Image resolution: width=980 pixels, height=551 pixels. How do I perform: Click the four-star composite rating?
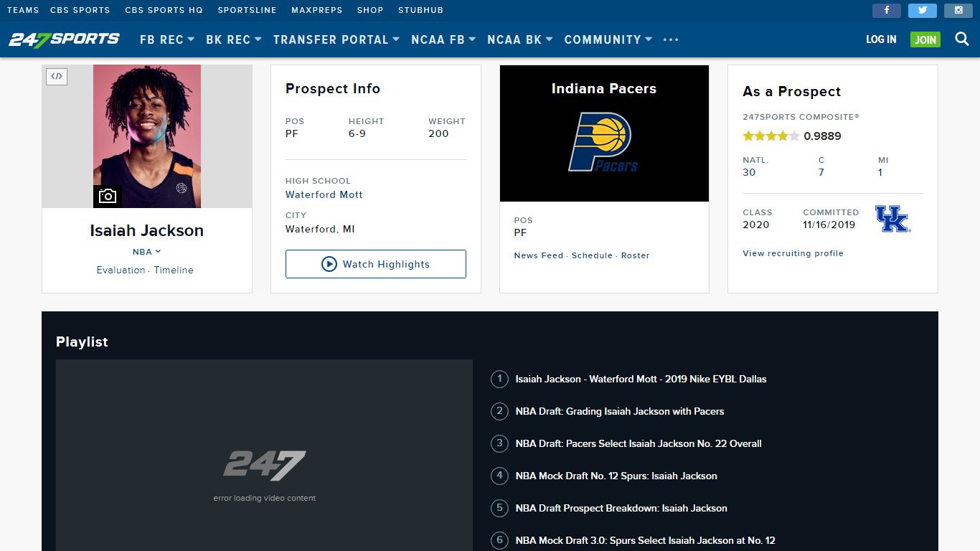tap(771, 136)
